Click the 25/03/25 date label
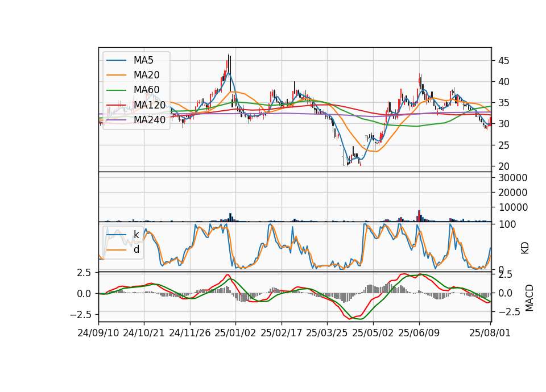The height and width of the screenshot is (392, 546). point(327,333)
